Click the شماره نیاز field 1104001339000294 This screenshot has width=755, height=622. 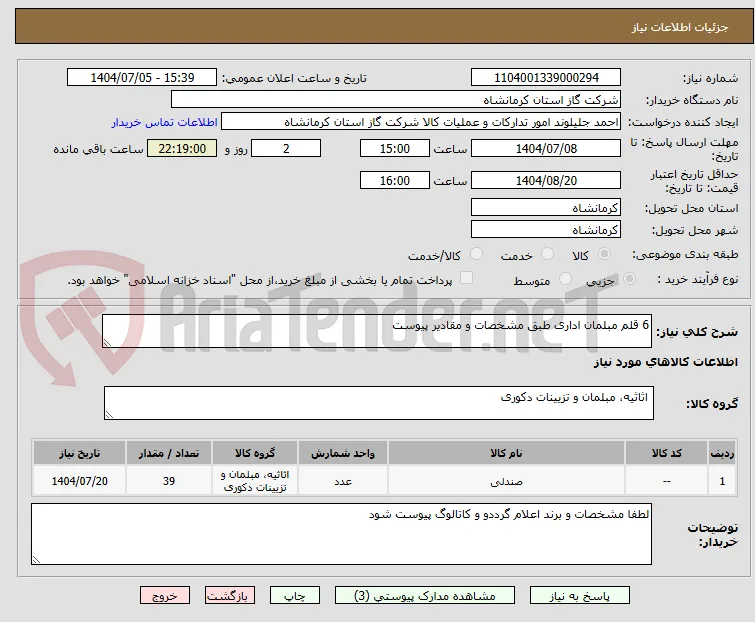[x=546, y=78]
